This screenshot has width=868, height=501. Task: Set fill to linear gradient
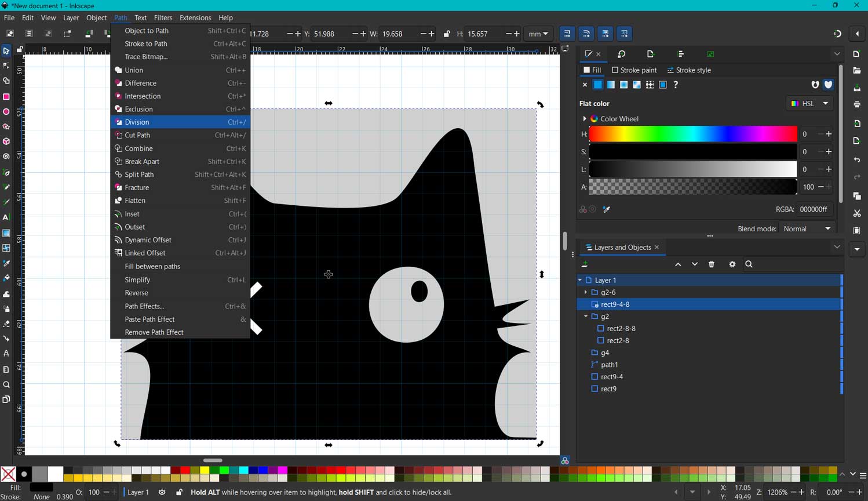pos(610,85)
